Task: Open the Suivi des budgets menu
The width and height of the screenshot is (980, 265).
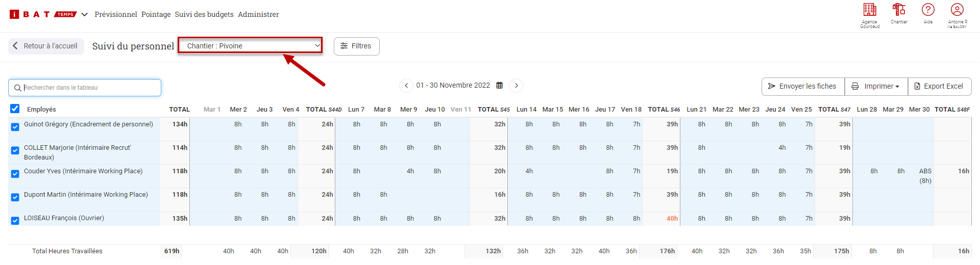Action: click(x=204, y=14)
